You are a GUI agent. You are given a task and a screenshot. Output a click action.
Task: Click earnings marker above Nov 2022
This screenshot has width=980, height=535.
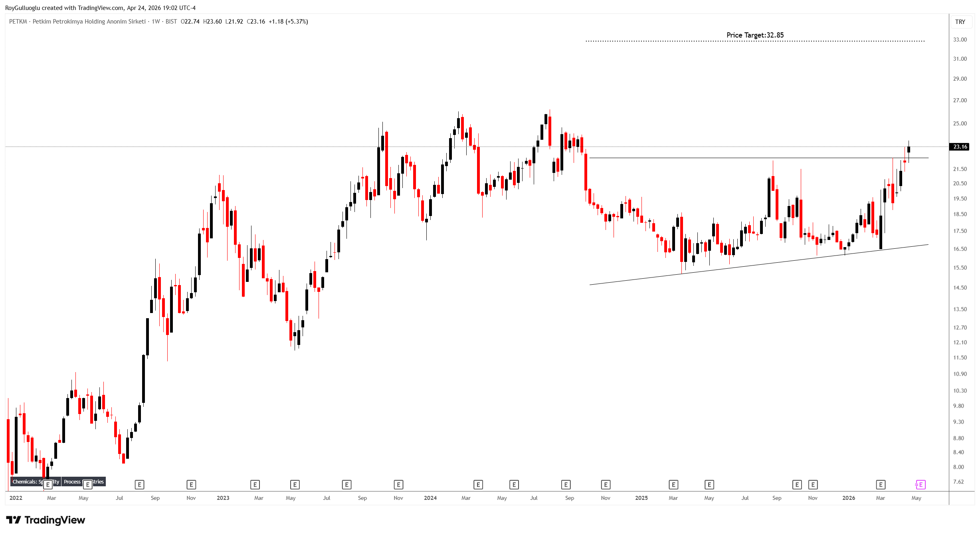coord(191,485)
